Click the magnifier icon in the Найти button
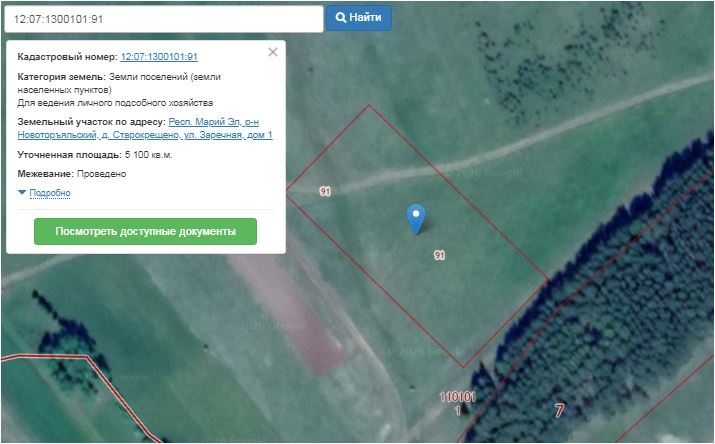715x444 pixels. (341, 18)
